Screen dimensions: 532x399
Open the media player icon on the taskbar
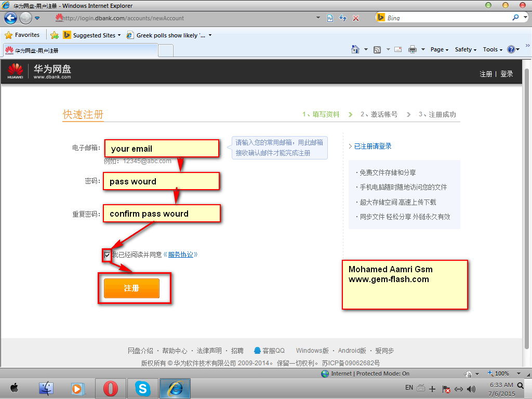(x=78, y=389)
